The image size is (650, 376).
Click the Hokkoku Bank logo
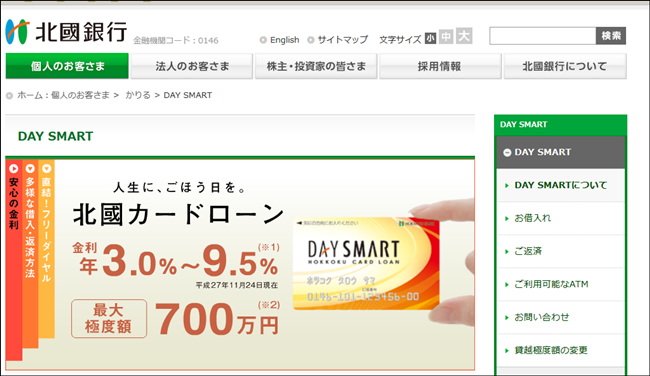coord(66,32)
